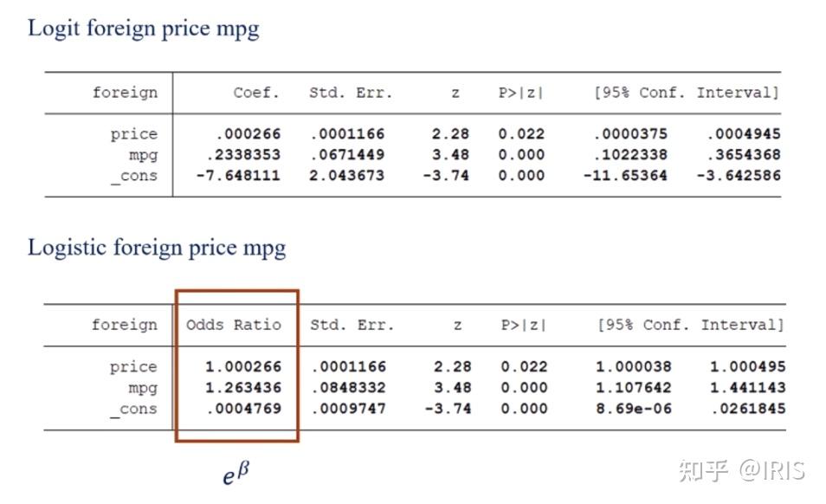The image size is (826, 504).
Task: Select the price odds ratio 1.000266
Action: click(243, 367)
